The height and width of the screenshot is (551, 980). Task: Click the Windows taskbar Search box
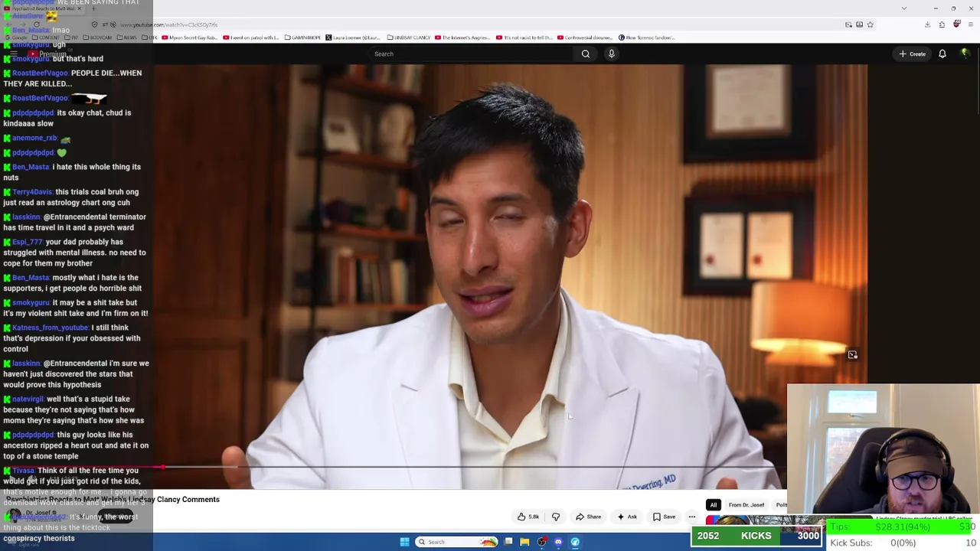click(x=457, y=542)
